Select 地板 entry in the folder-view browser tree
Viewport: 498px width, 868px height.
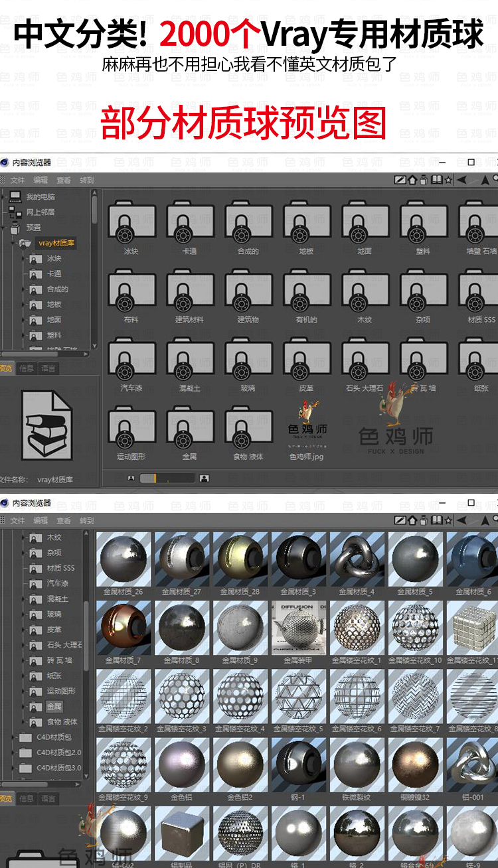[x=54, y=305]
